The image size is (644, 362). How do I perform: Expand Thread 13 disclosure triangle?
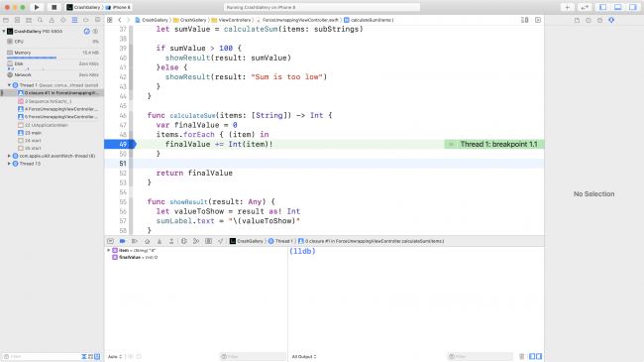9,164
